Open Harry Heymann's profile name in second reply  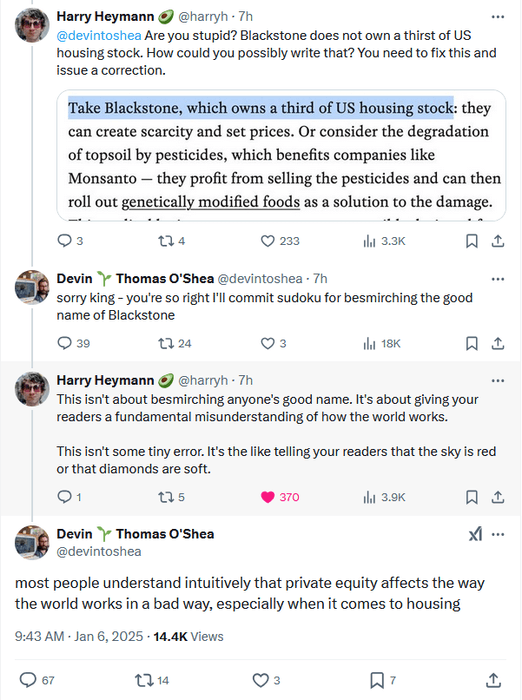[x=105, y=380]
